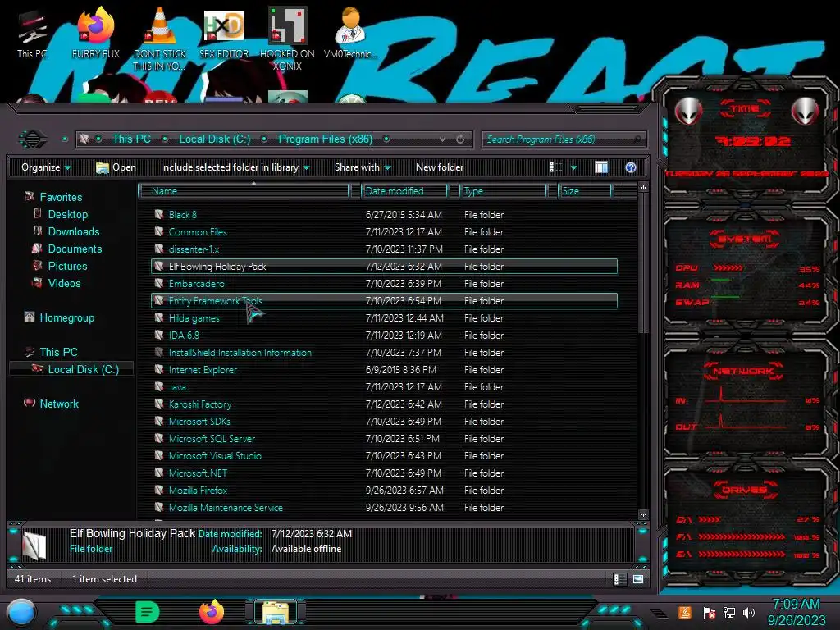Click the change view icon
840x630 pixels.
(x=555, y=167)
